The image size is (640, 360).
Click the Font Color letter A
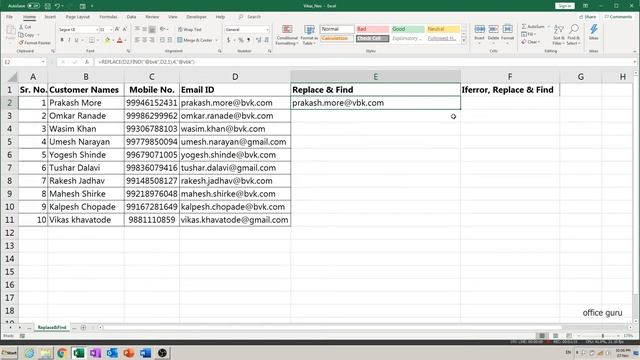click(x=120, y=40)
